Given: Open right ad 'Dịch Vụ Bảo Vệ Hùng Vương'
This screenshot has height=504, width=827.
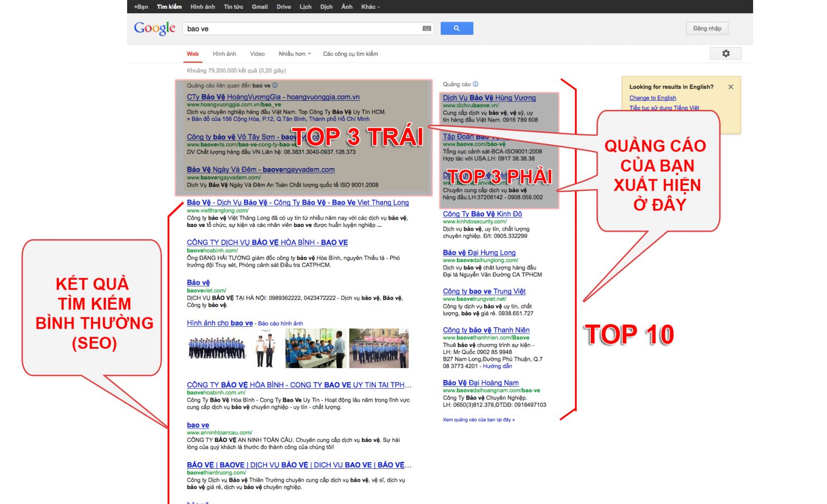Looking at the screenshot, I should pyautogui.click(x=489, y=98).
